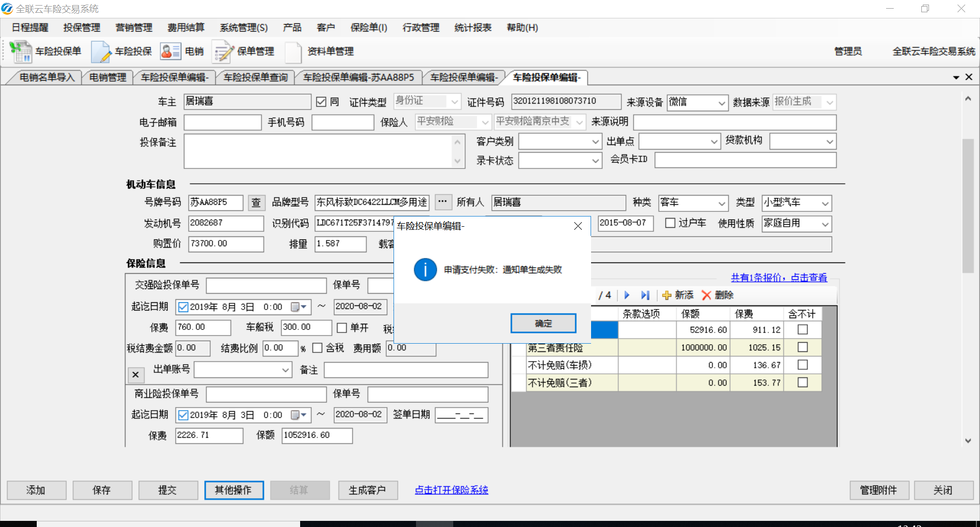Tick 含不计 checkbox for 第三者责任险 row

(x=802, y=347)
